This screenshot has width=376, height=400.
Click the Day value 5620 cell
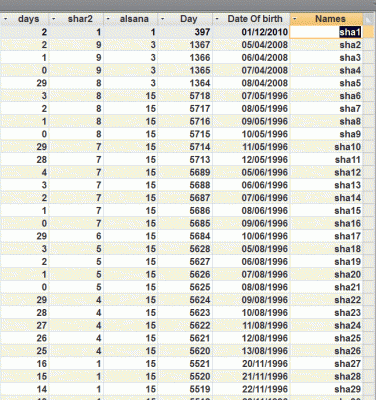click(x=185, y=351)
